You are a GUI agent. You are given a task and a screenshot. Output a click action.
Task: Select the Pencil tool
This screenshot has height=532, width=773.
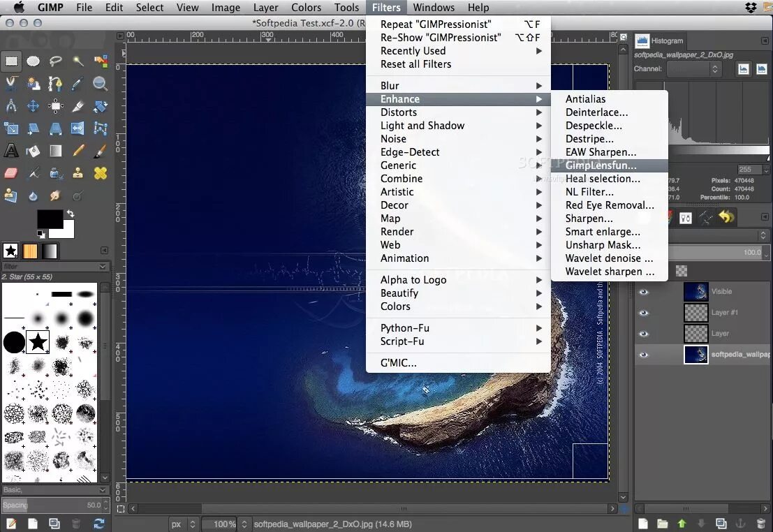point(78,151)
